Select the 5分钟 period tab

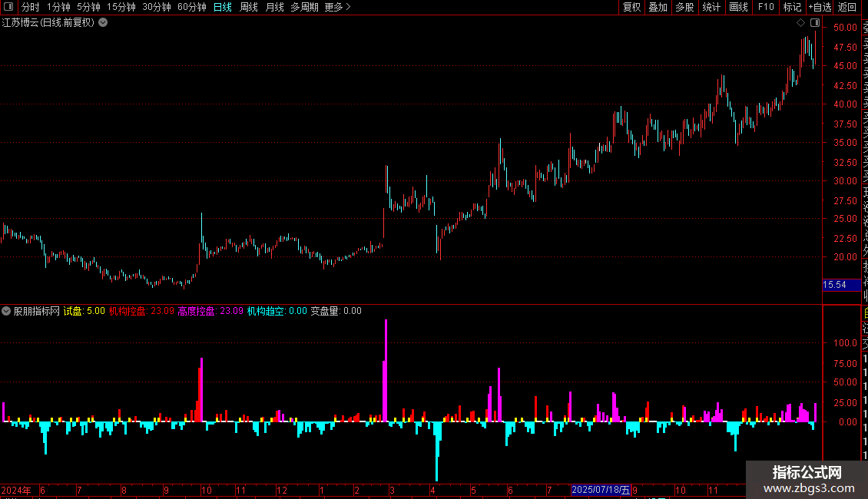pos(88,7)
